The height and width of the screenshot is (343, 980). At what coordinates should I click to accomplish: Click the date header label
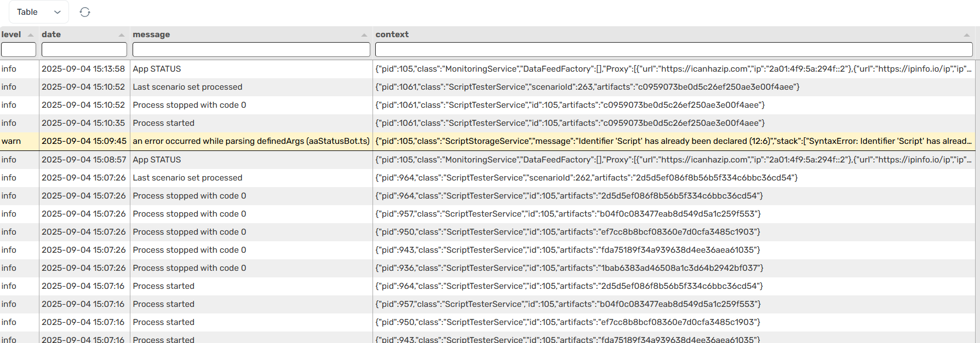[x=51, y=34]
